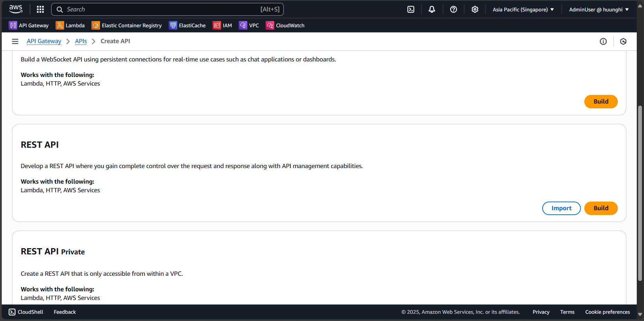The image size is (644, 321).
Task: Click Build for the REST API
Action: [601, 208]
